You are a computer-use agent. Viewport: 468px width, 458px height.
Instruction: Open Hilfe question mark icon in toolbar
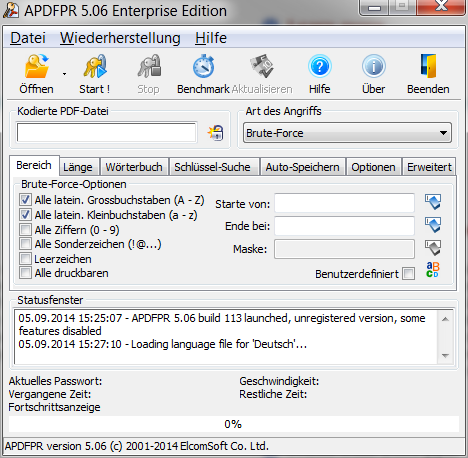coord(319,74)
